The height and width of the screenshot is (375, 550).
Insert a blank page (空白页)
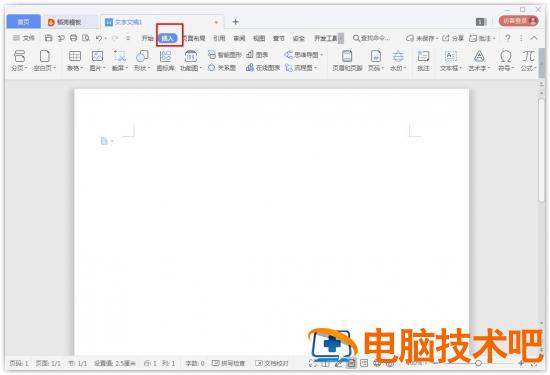pyautogui.click(x=45, y=60)
